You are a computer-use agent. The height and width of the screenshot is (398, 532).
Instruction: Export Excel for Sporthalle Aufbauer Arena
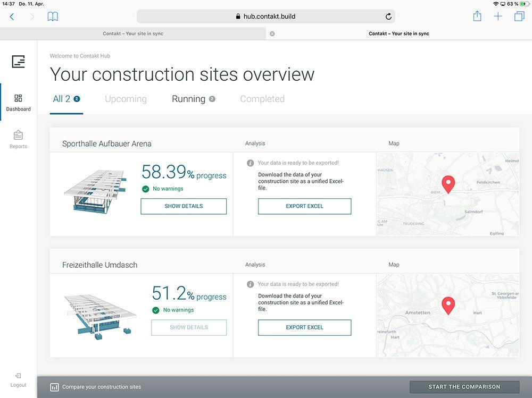(304, 206)
